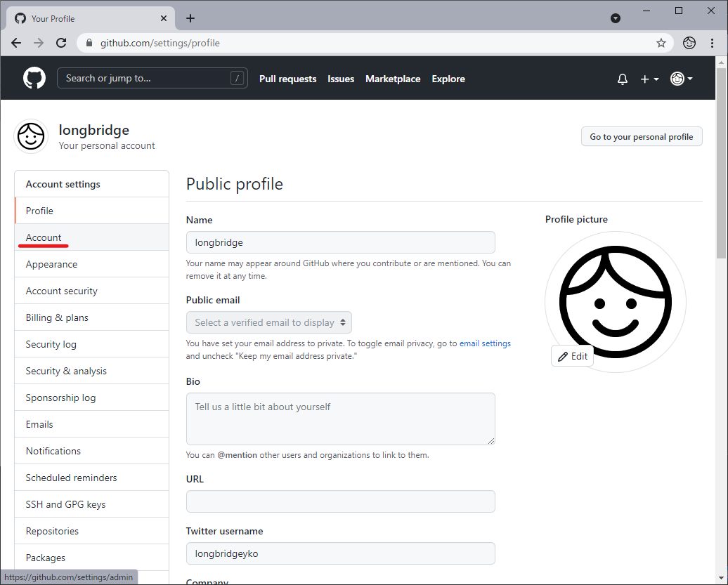Open Account security settings
This screenshot has height=585, width=728.
(x=92, y=291)
